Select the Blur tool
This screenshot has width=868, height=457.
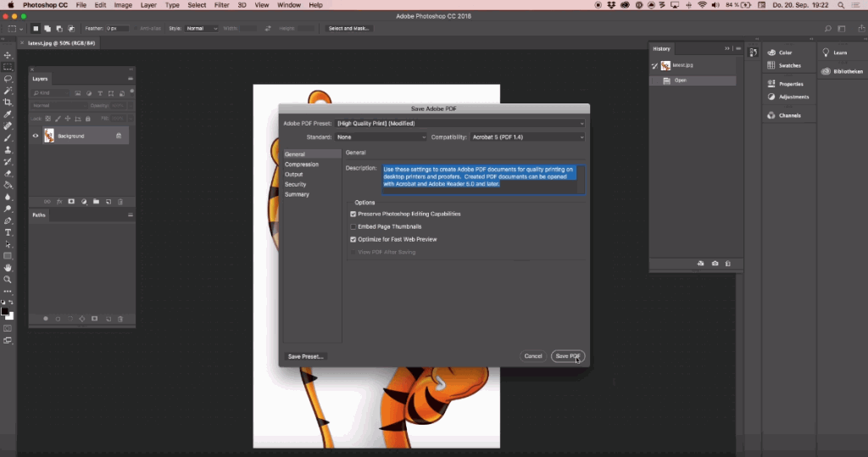[8, 198]
